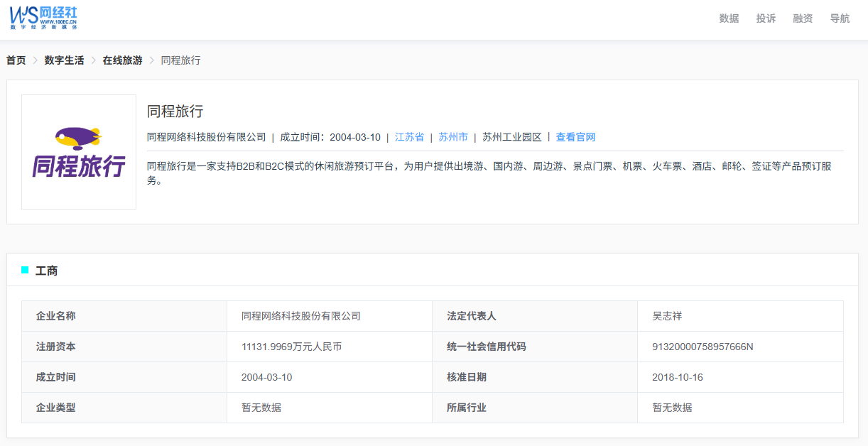The width and height of the screenshot is (868, 446).
Task: Select 同程网络科技股份有限公司 in header info
Action: (207, 137)
